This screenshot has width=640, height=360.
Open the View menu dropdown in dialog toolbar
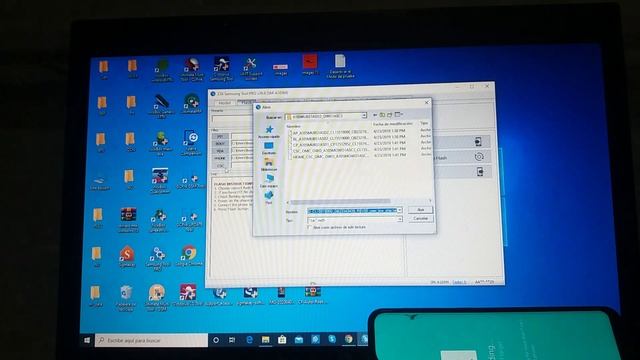click(x=399, y=115)
